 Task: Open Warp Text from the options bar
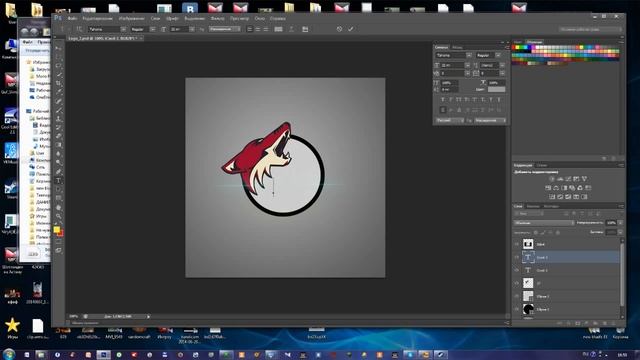point(291,29)
